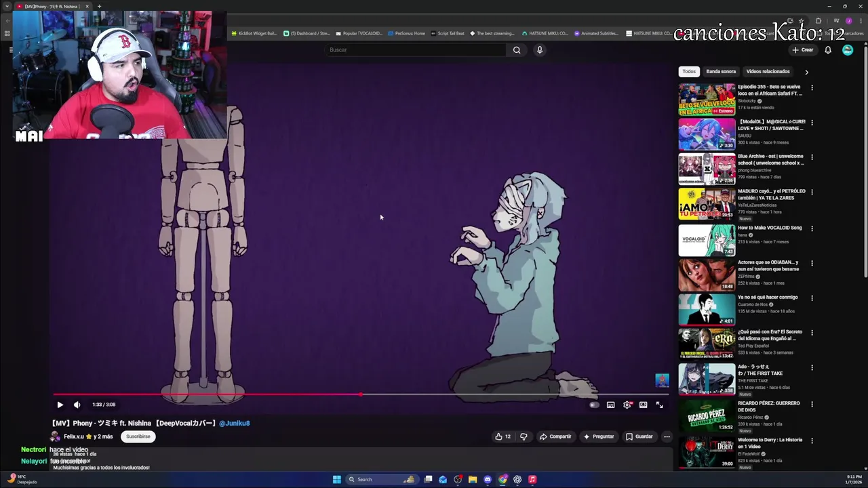Screen dimensions: 868x488
Task: Click the magnifying glass search button
Action: (517, 49)
